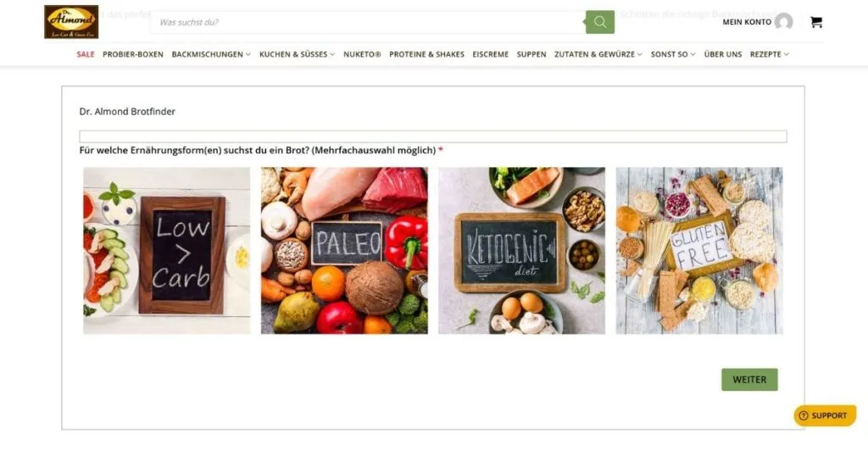Open the Support help widget
The height and width of the screenshot is (456, 868).
825,415
